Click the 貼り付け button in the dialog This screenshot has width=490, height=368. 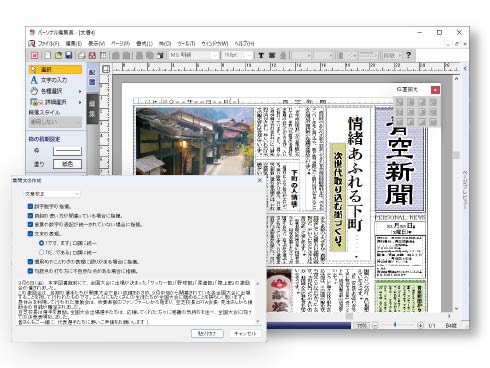coord(207,333)
